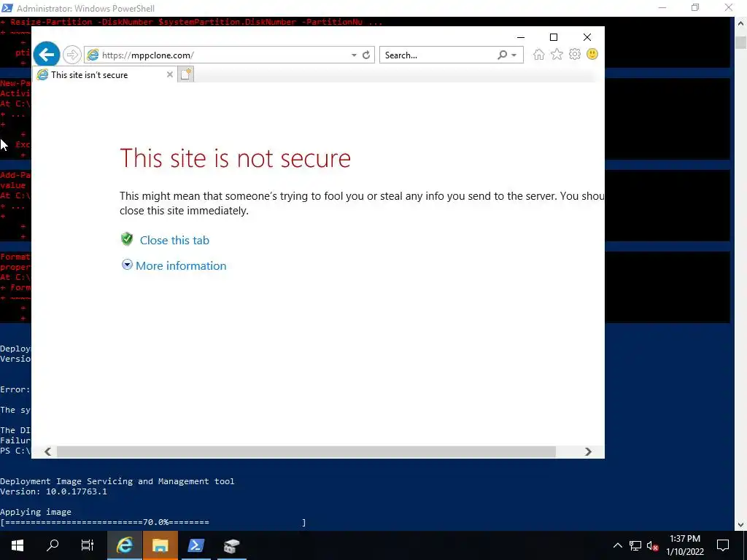Open the clock showing 1:37 PM
The width and height of the screenshot is (747, 560).
(x=684, y=545)
